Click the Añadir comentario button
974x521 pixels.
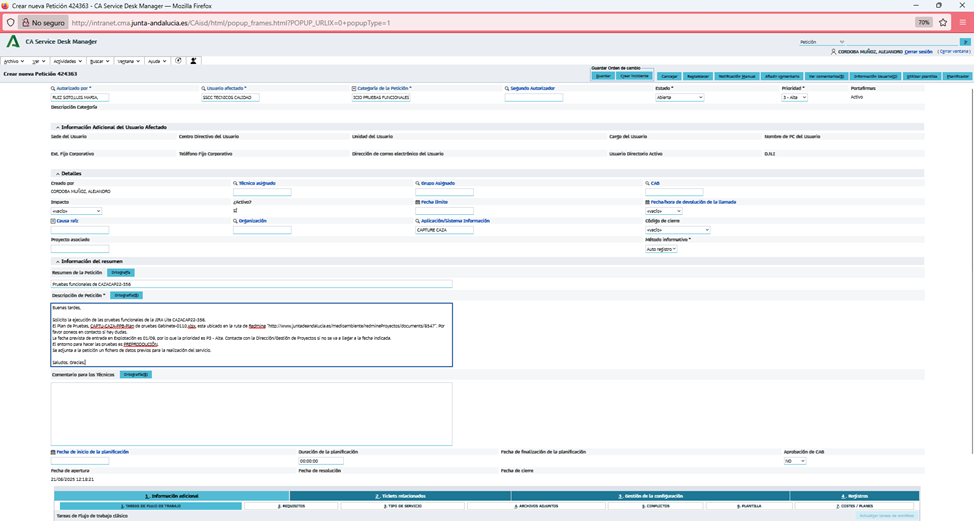(782, 76)
